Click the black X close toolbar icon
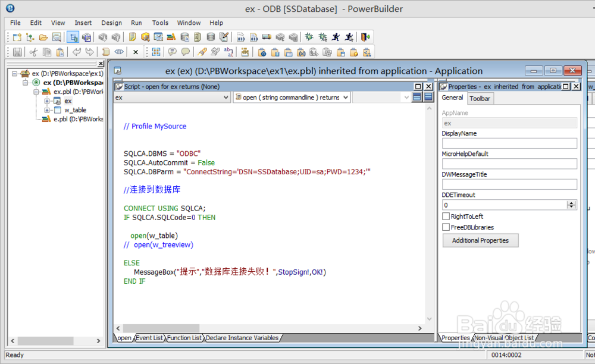 coord(136,52)
